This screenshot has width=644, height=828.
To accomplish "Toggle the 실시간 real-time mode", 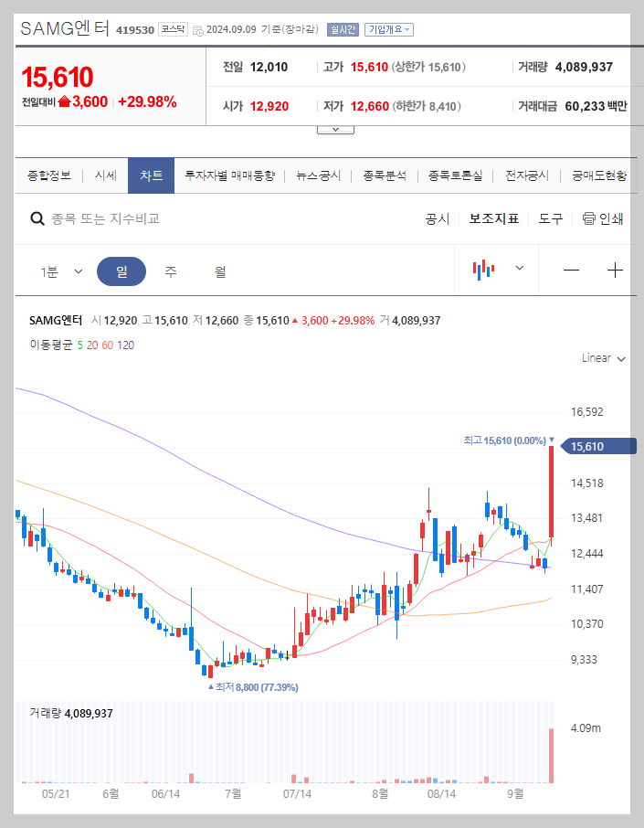I will click(x=341, y=28).
